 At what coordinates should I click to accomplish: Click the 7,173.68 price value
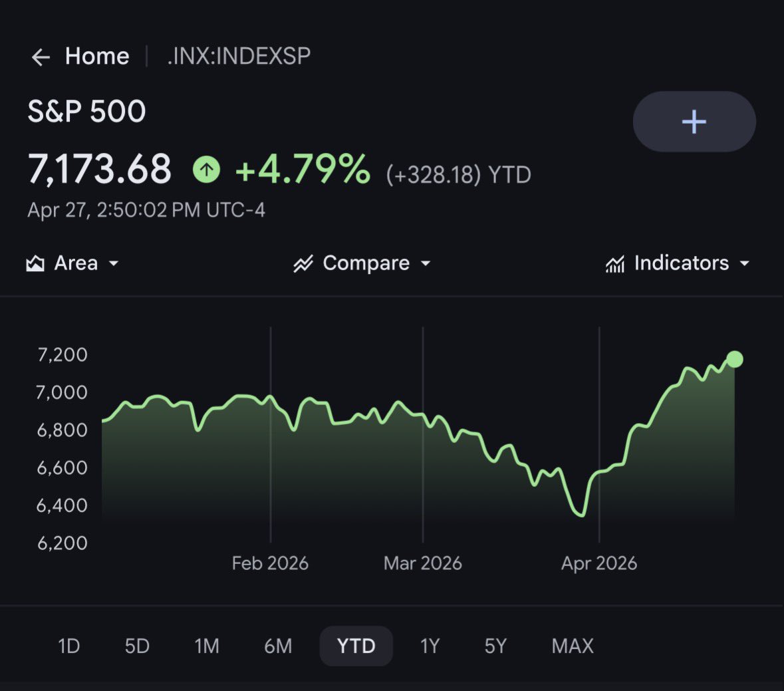tap(100, 169)
